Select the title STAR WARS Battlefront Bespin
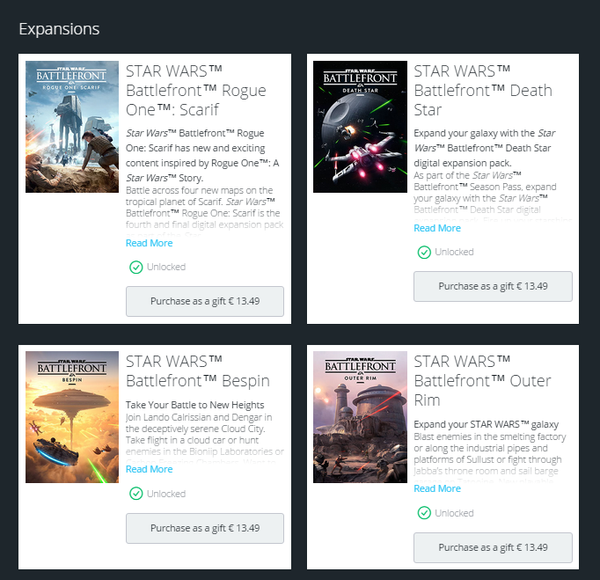 coord(197,371)
